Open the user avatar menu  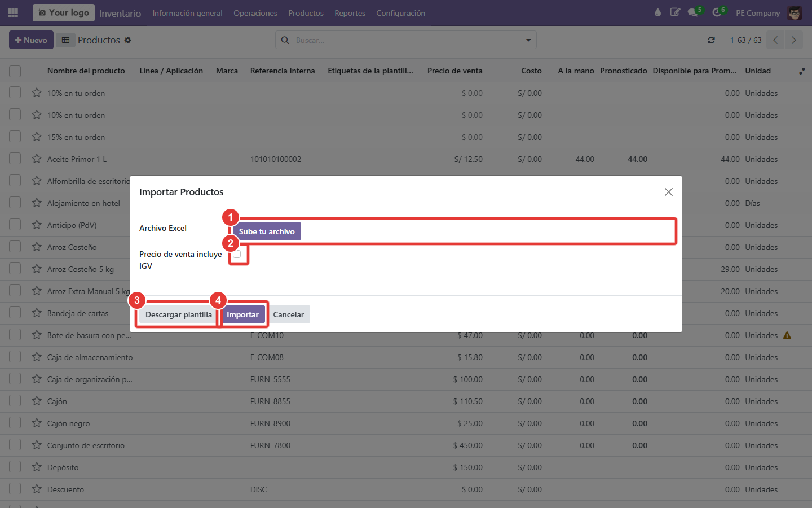click(x=795, y=12)
